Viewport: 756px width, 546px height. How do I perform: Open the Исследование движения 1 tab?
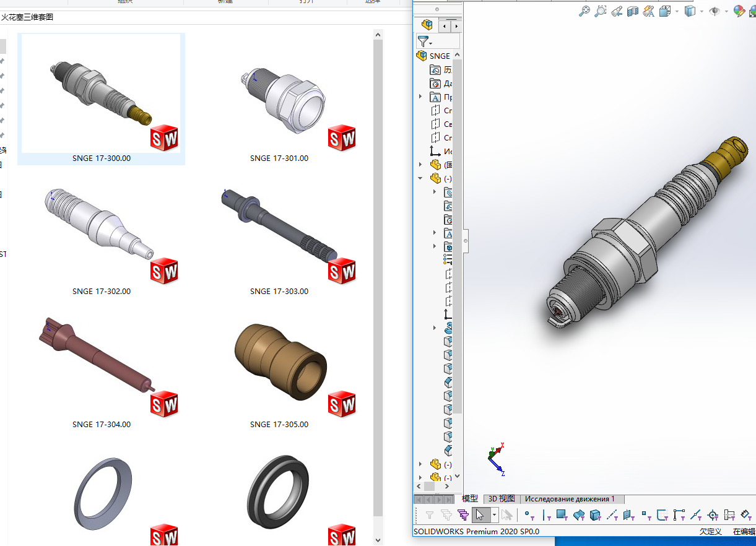(x=570, y=499)
